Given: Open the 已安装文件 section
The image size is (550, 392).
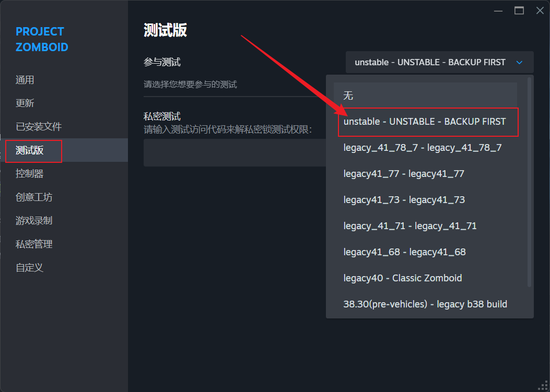Looking at the screenshot, I should (x=39, y=127).
